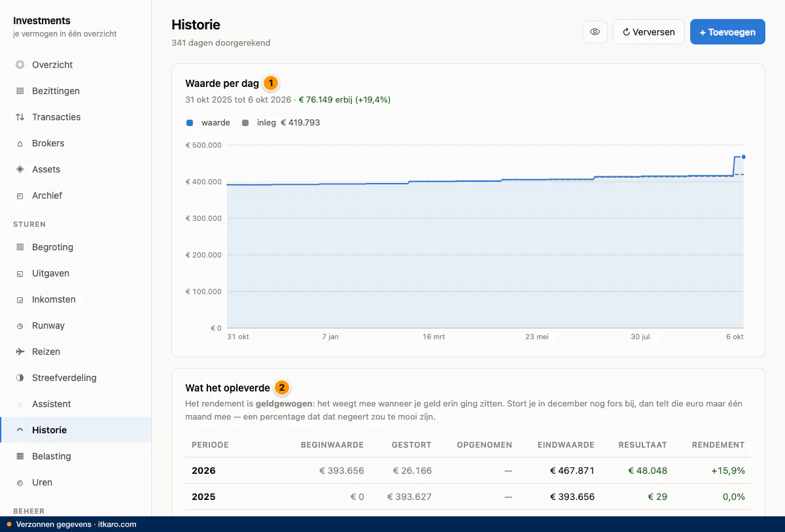Click the Reizen airplane icon
The image size is (785, 532).
[x=20, y=352]
